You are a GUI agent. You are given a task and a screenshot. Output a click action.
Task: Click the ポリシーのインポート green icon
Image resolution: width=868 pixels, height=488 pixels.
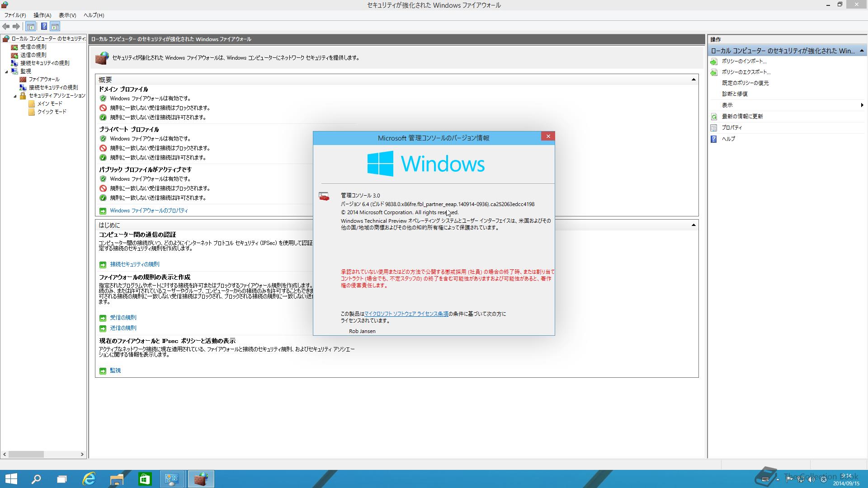[714, 61]
